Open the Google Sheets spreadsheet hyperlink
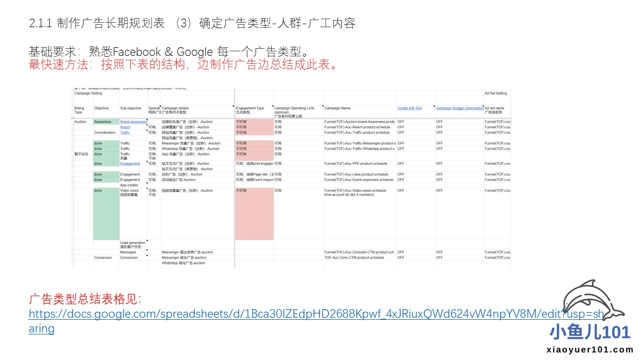 (316, 321)
